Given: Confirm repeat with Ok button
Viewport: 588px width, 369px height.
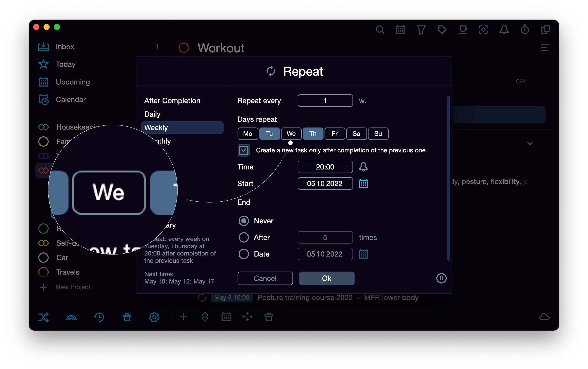Looking at the screenshot, I should pyautogui.click(x=327, y=278).
